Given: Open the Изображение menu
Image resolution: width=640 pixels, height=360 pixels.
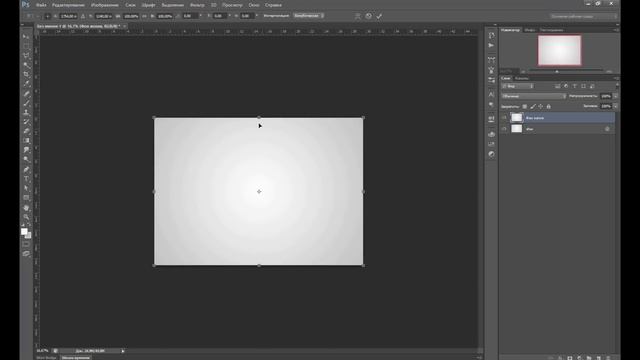Looking at the screenshot, I should (x=104, y=5).
